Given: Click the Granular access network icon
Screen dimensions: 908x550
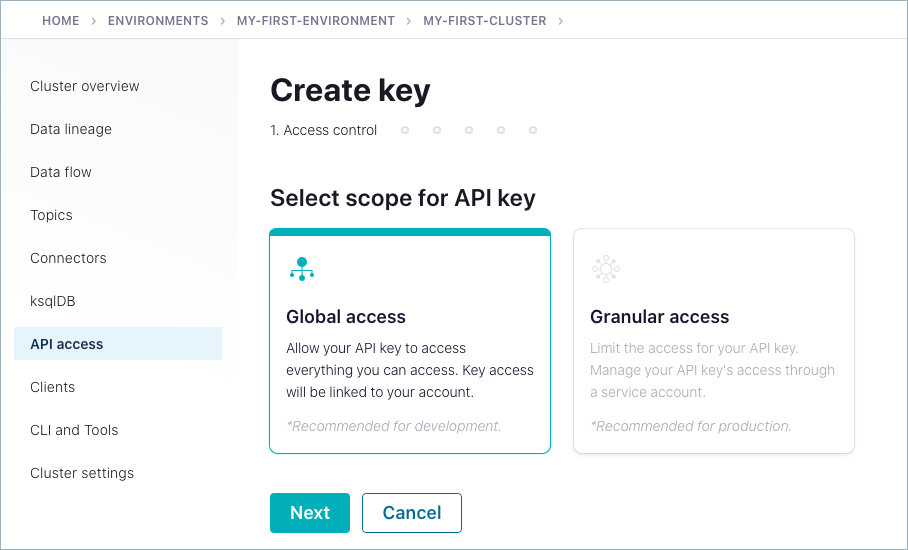Looking at the screenshot, I should [x=606, y=268].
